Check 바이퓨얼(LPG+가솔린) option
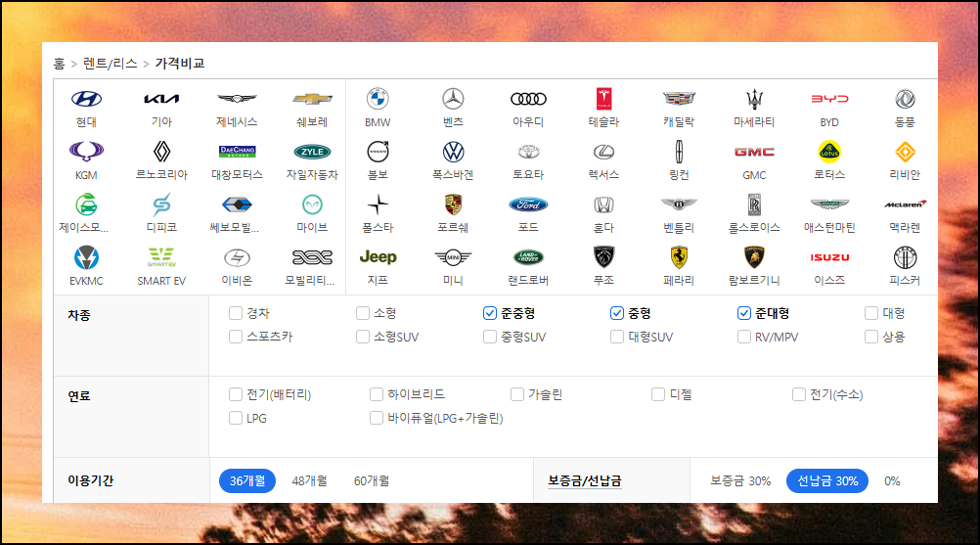The height and width of the screenshot is (545, 980). point(377,418)
